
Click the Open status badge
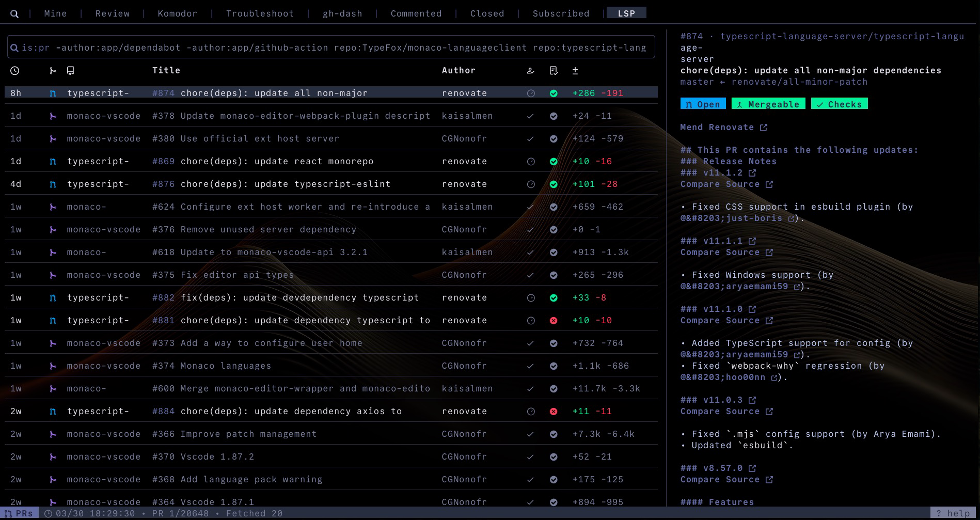click(703, 104)
